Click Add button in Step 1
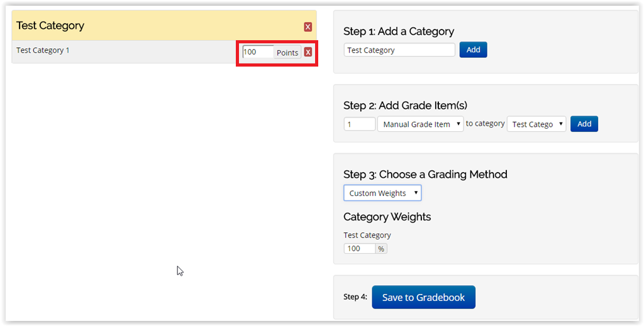644x326 pixels. click(473, 50)
